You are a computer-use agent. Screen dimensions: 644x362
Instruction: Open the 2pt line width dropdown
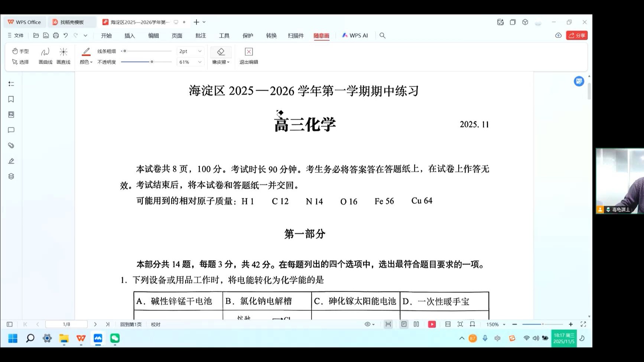point(190,51)
